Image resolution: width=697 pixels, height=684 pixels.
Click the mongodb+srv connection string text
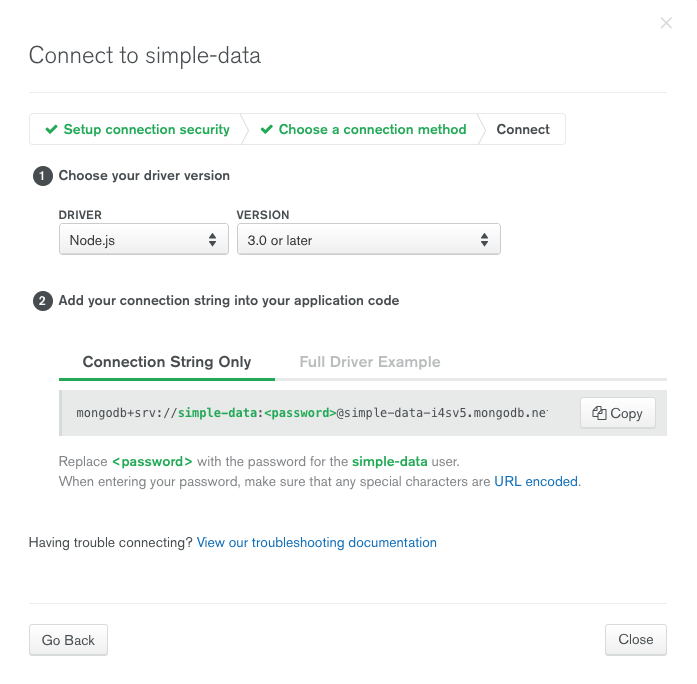pyautogui.click(x=312, y=413)
